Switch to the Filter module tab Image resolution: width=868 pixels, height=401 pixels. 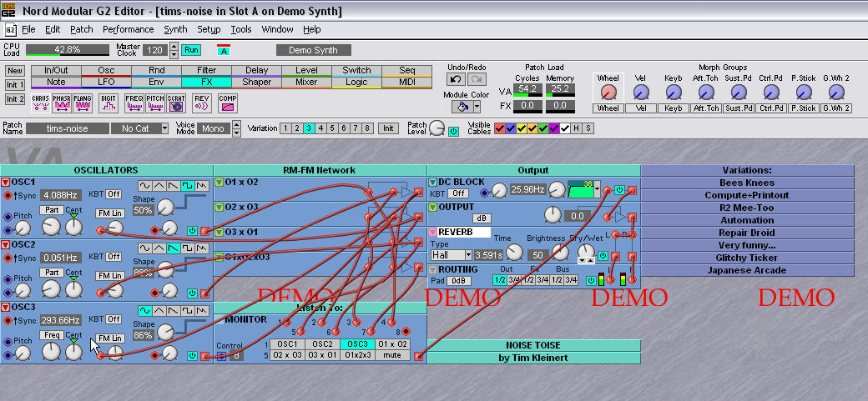206,71
